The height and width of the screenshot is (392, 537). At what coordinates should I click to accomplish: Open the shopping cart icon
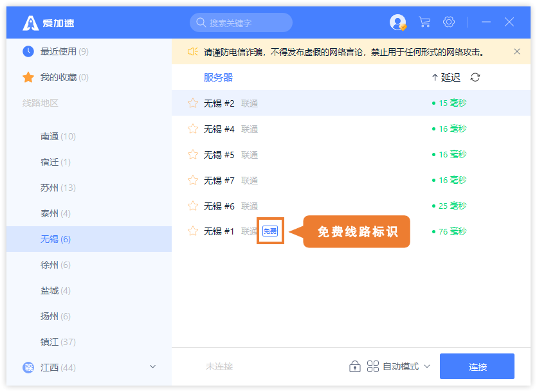(x=424, y=22)
